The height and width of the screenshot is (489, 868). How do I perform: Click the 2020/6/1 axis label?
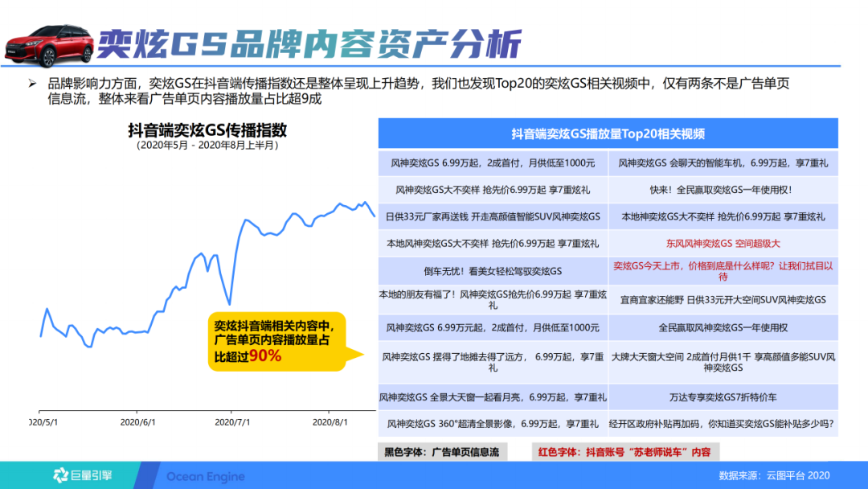pyautogui.click(x=138, y=422)
